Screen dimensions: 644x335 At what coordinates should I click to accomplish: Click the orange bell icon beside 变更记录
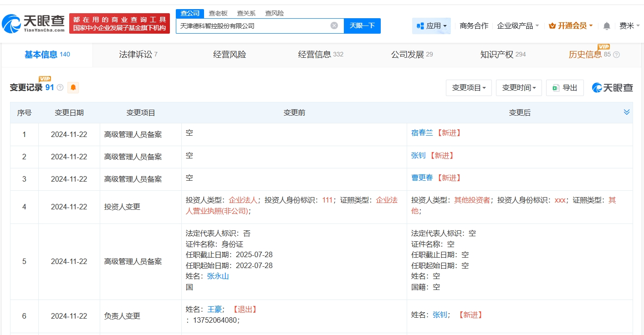pos(73,87)
